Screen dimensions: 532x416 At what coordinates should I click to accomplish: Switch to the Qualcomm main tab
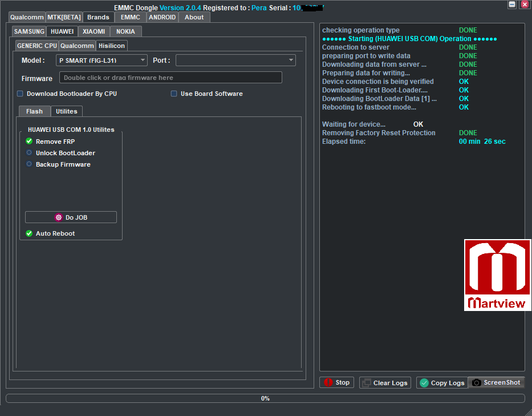coord(27,17)
